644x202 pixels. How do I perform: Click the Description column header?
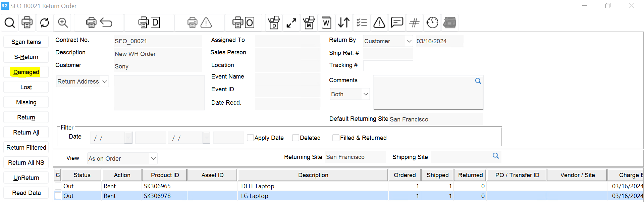pyautogui.click(x=313, y=175)
